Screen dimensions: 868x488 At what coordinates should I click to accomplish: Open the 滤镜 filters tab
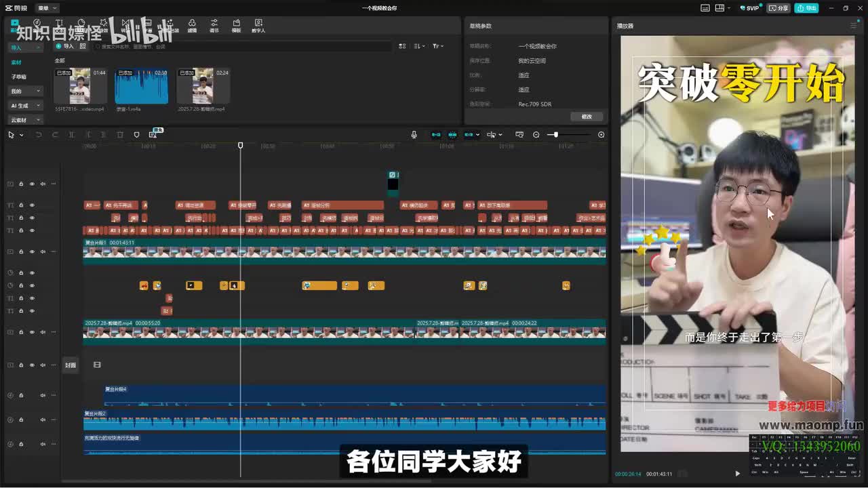192,26
